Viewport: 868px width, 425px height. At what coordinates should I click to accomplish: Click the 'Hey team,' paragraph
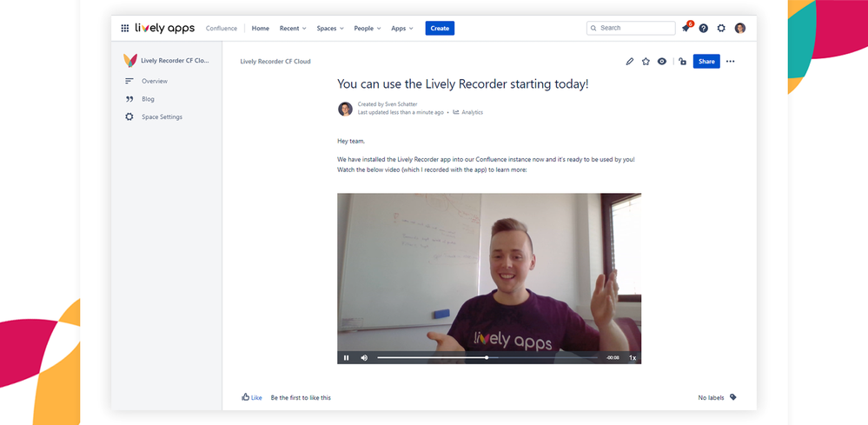tap(351, 141)
